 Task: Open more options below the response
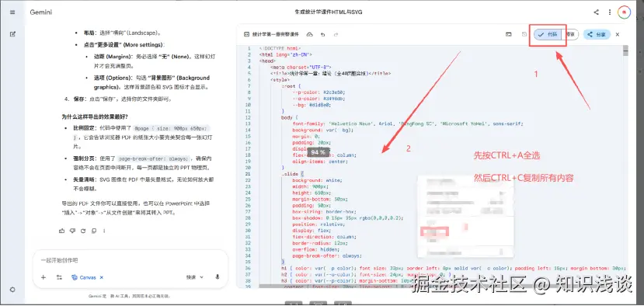click(104, 231)
